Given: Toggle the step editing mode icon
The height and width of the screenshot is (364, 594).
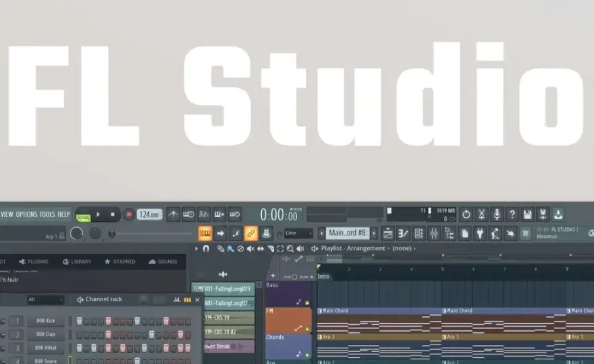Looking at the screenshot, I should pyautogui.click(x=236, y=233).
